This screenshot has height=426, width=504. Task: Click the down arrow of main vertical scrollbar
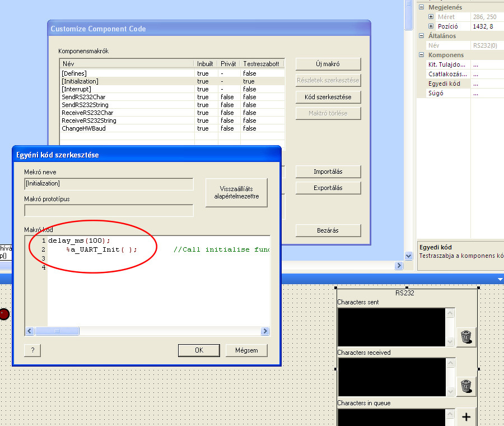point(409,256)
